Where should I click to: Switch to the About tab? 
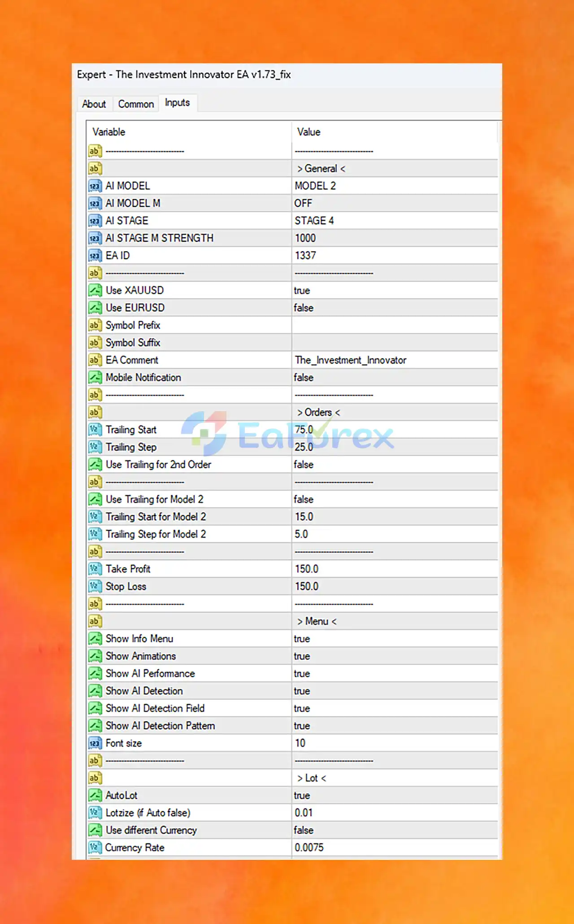tap(94, 104)
